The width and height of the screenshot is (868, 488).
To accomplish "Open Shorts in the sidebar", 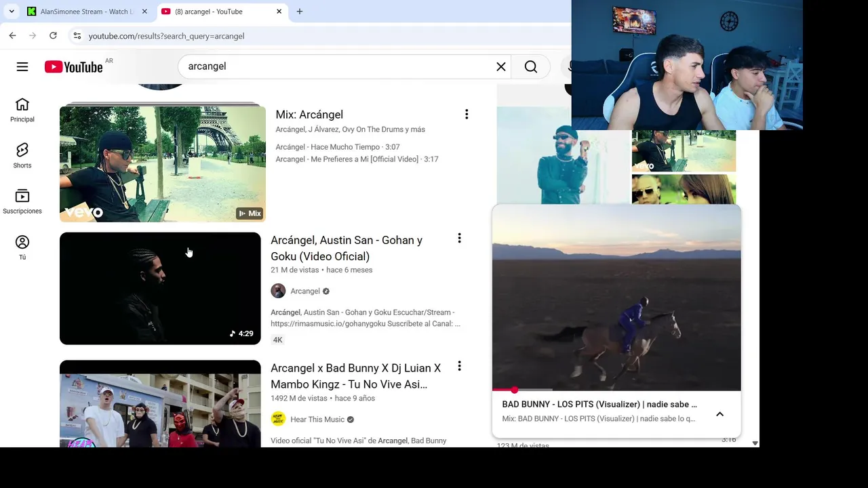I will 22,156.
